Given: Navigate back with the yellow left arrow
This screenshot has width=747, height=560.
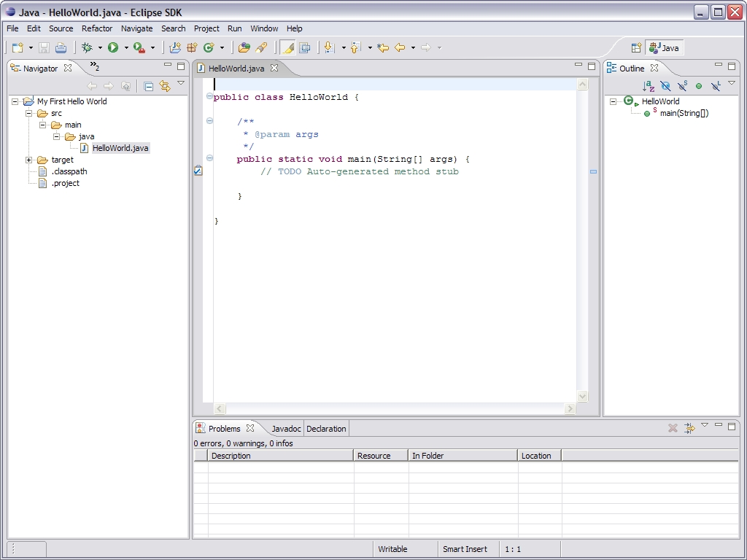Looking at the screenshot, I should point(400,47).
